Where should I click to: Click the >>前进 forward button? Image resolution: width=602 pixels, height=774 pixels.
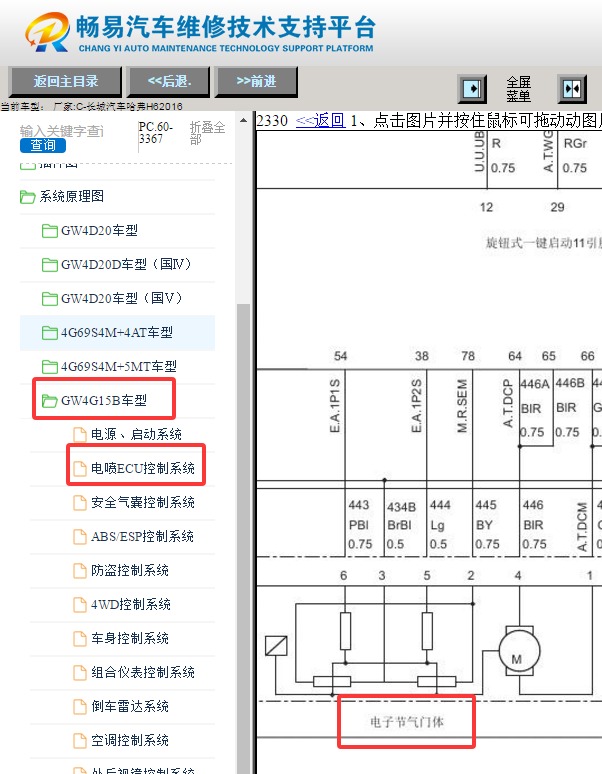tap(256, 81)
